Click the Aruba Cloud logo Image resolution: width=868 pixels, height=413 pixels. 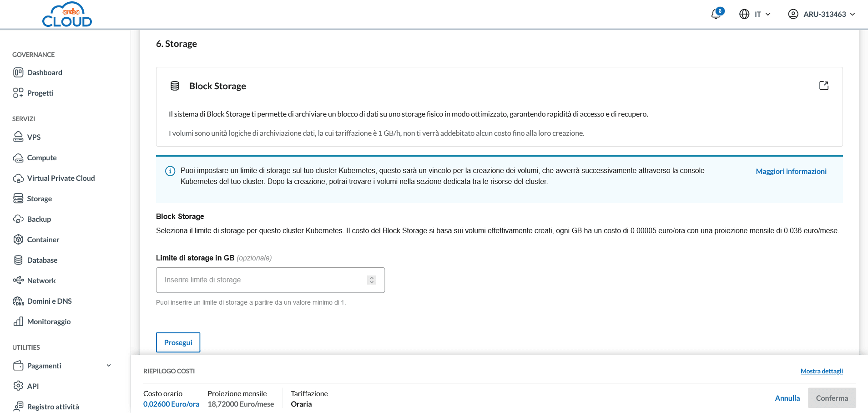click(67, 15)
